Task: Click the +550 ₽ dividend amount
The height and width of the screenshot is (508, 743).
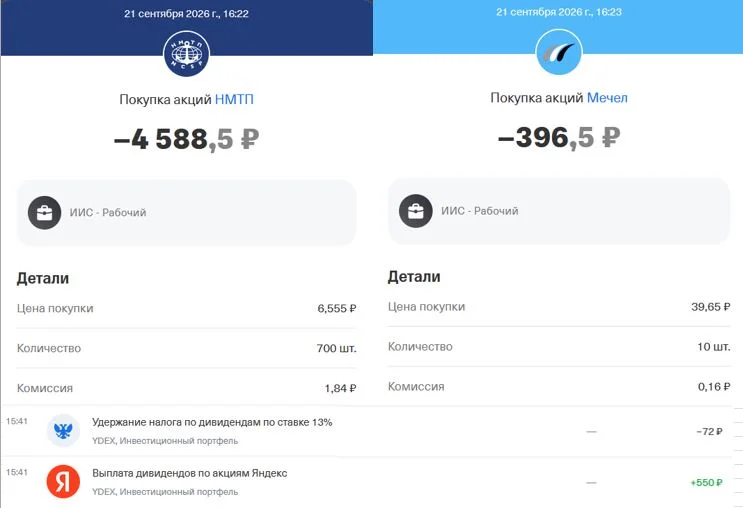Action: [x=707, y=482]
